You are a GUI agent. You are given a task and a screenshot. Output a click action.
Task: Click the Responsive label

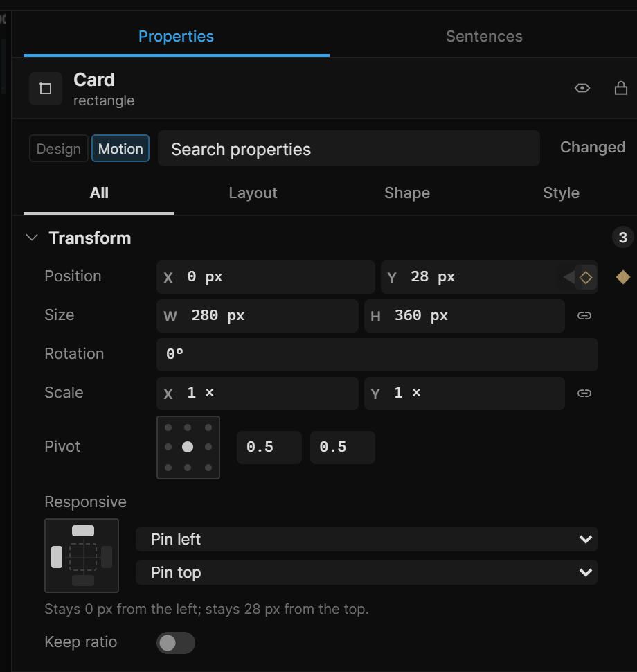(x=85, y=502)
